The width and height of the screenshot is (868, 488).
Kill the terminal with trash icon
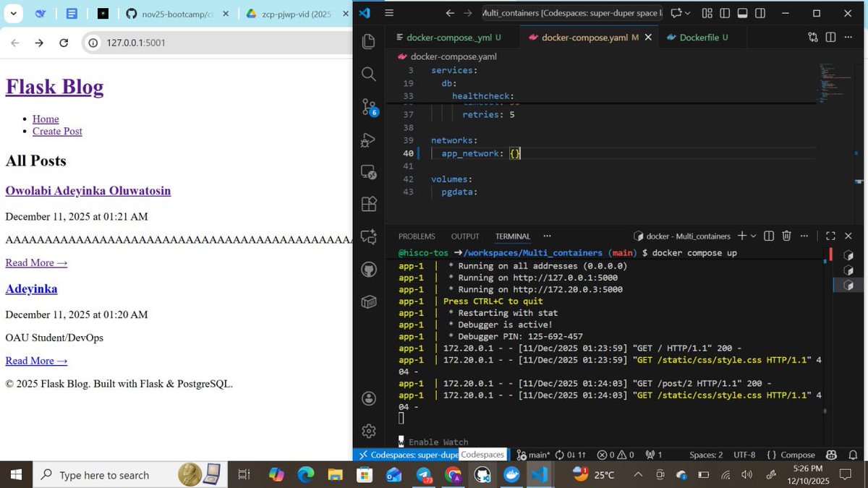click(786, 236)
